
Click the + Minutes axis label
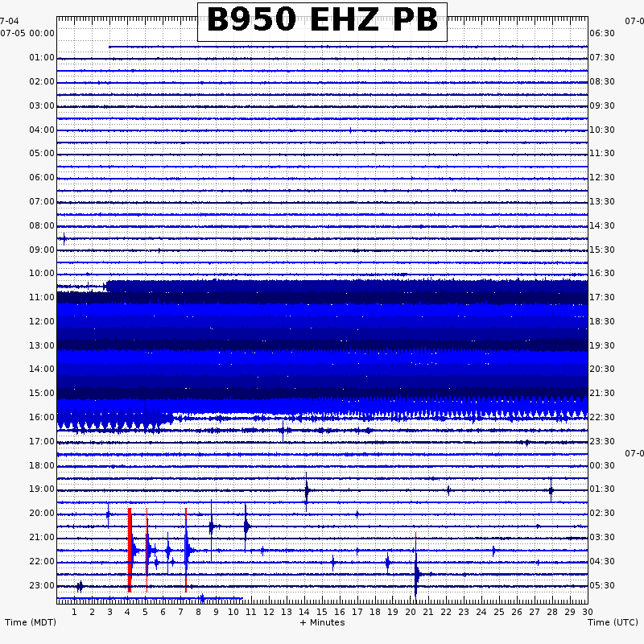[323, 622]
